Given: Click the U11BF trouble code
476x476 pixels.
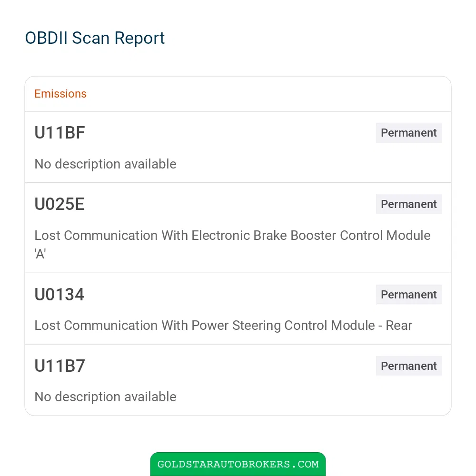Looking at the screenshot, I should tap(59, 133).
